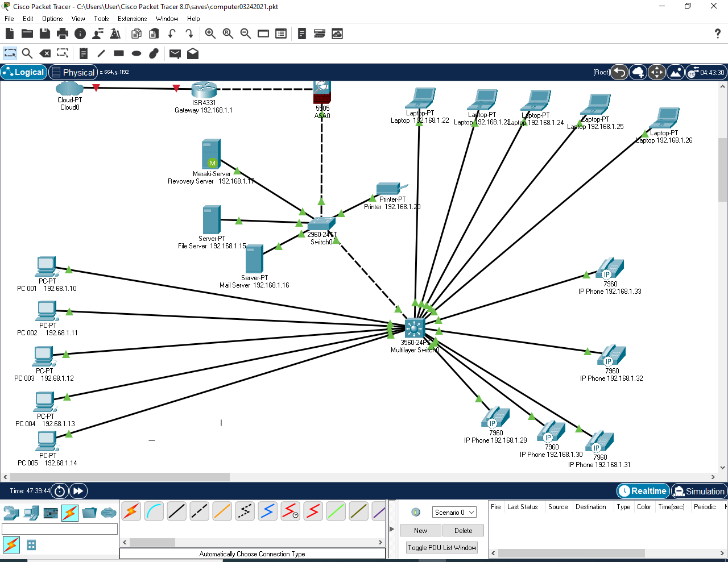Select the PC 001 computer icon
This screenshot has width=728, height=562.
47,267
